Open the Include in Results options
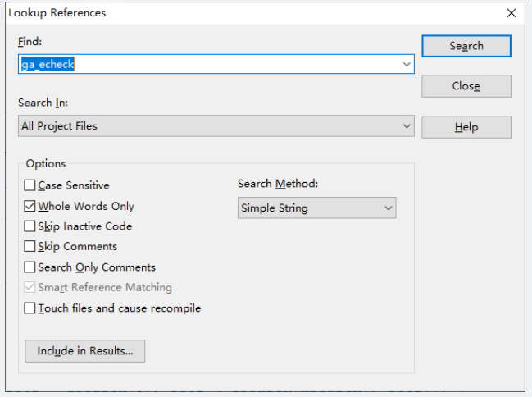The image size is (532, 397). tap(84, 351)
